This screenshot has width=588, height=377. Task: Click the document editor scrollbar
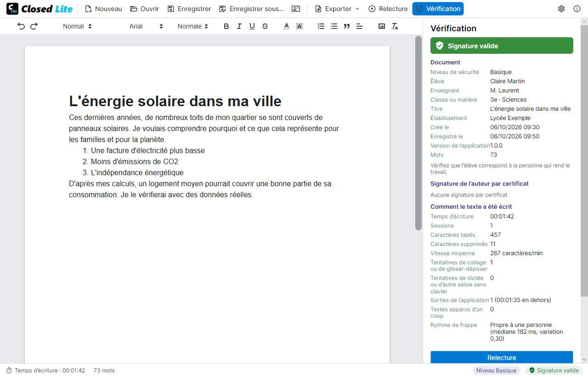click(418, 133)
